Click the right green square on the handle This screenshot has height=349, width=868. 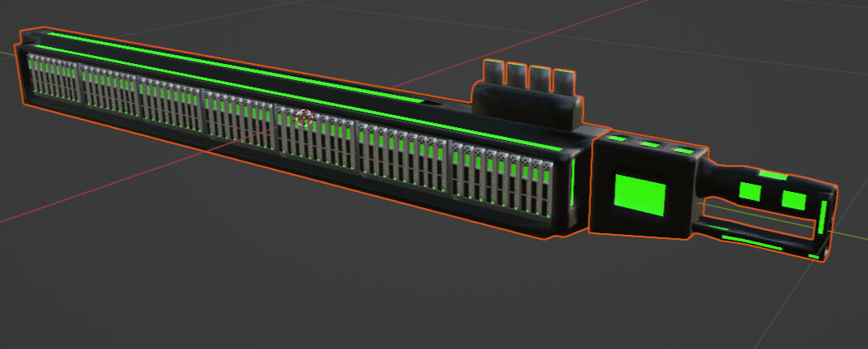[794, 199]
